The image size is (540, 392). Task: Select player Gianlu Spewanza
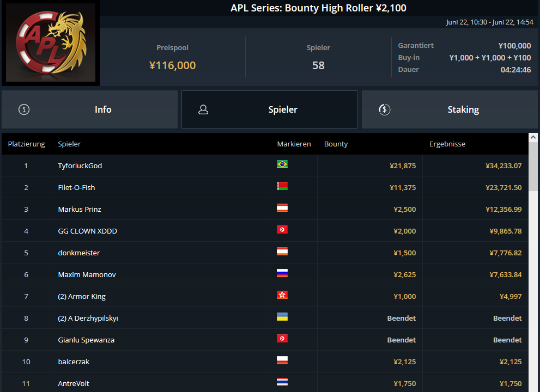(x=86, y=340)
